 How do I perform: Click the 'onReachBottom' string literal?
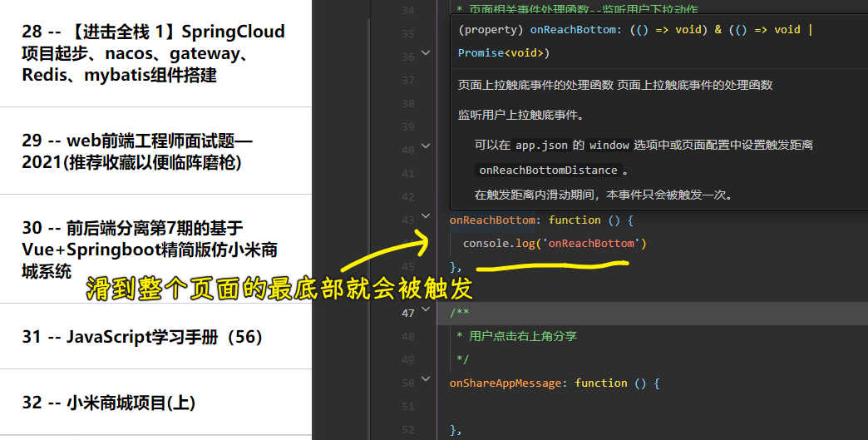[591, 244]
